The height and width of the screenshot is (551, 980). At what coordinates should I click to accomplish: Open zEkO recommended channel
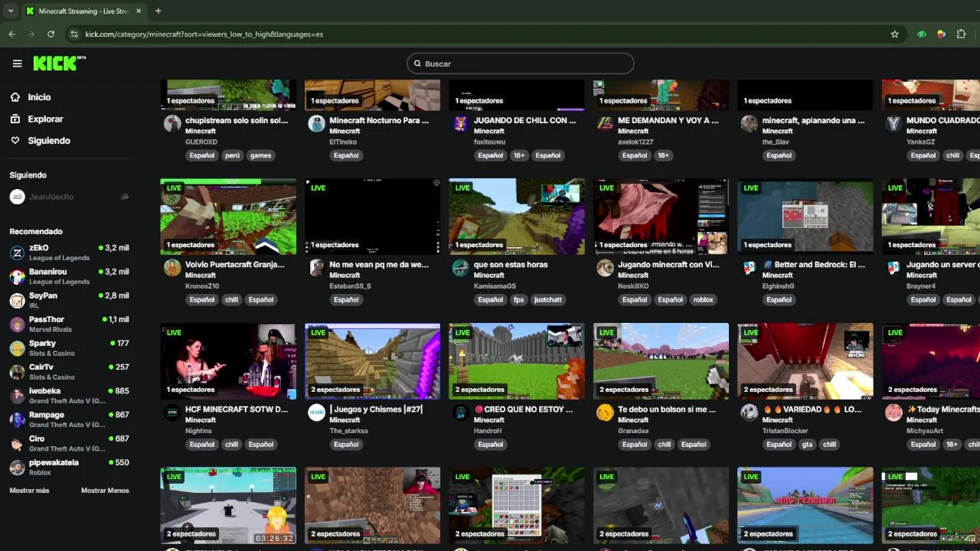click(69, 253)
